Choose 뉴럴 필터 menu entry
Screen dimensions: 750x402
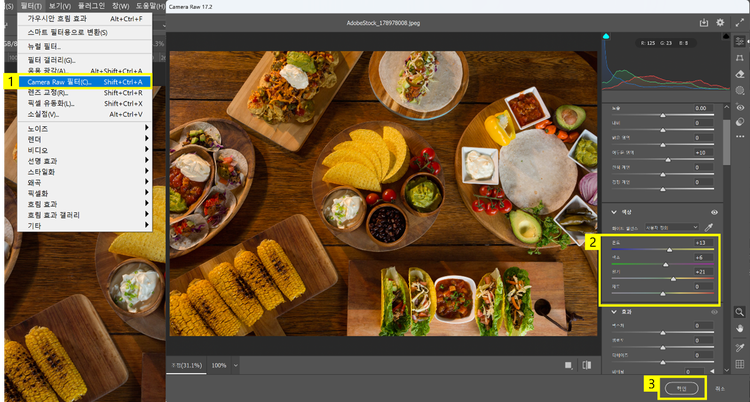85,46
